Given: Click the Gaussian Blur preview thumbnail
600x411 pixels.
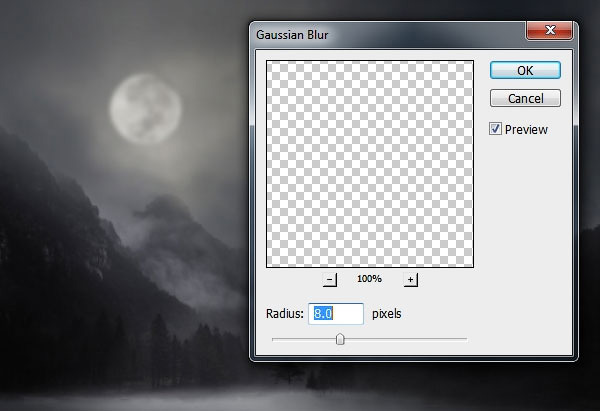Looking at the screenshot, I should tap(370, 164).
